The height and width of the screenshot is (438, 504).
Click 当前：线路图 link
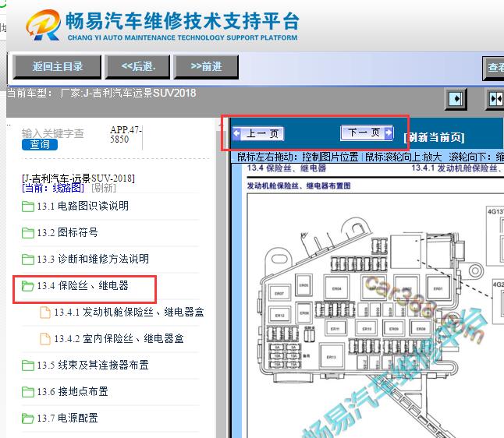coord(53,188)
